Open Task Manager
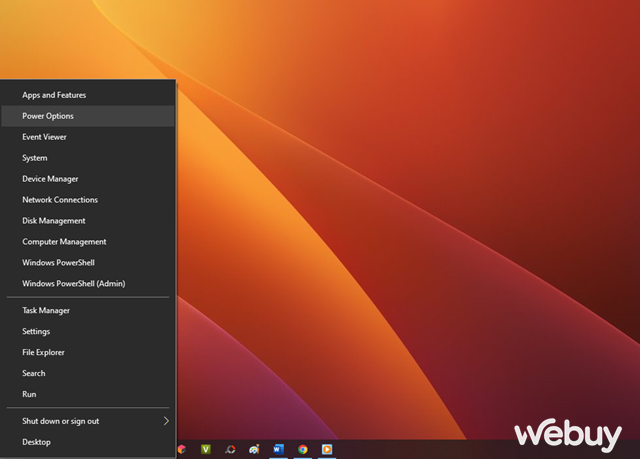 88,310
